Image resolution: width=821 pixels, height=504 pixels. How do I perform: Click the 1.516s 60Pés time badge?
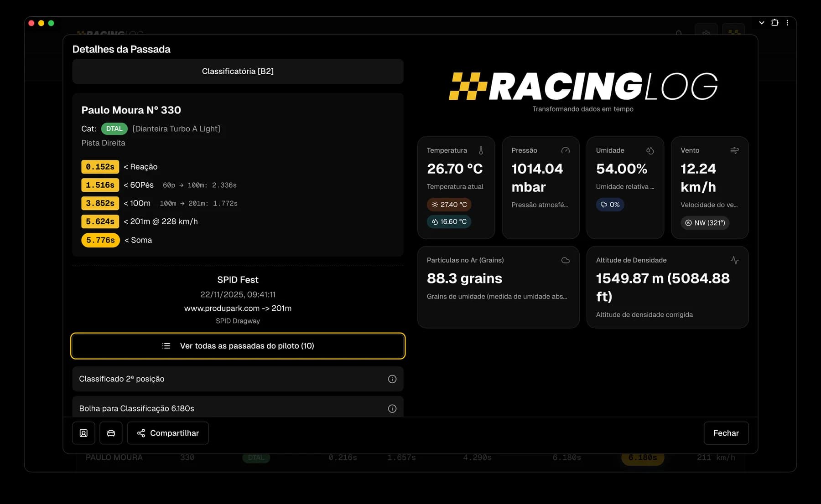(x=100, y=185)
